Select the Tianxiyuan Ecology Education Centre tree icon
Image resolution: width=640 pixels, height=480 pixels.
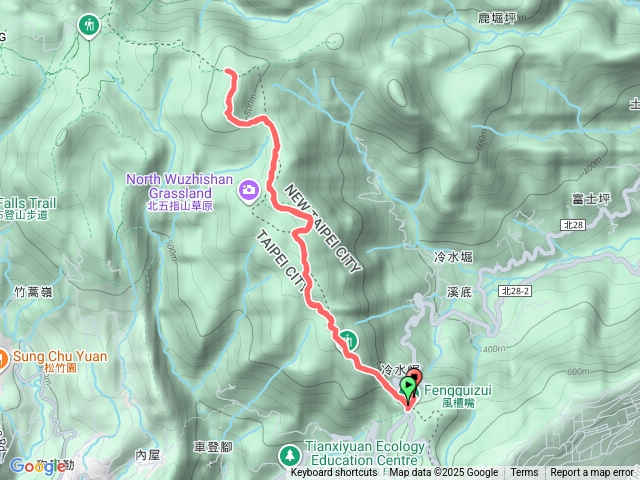pyautogui.click(x=290, y=455)
